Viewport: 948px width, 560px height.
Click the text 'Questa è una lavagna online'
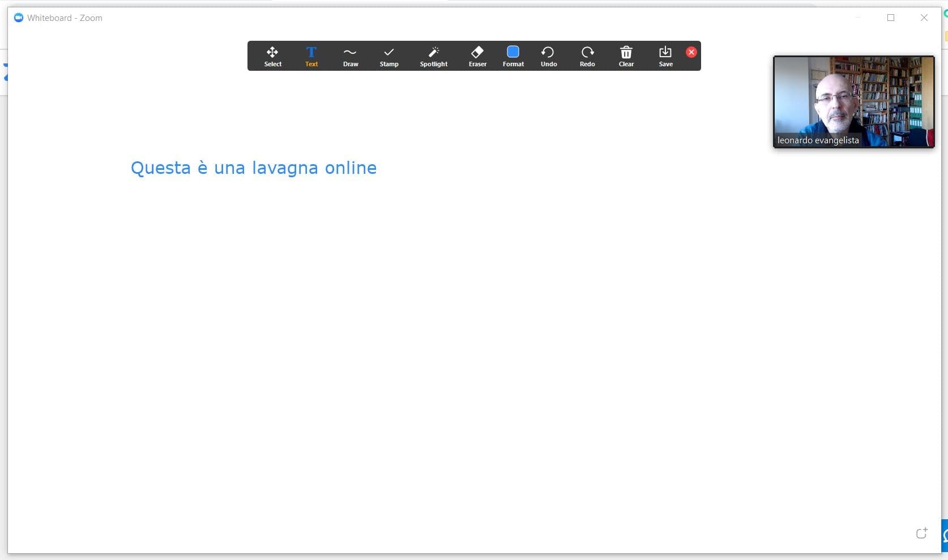pyautogui.click(x=254, y=168)
